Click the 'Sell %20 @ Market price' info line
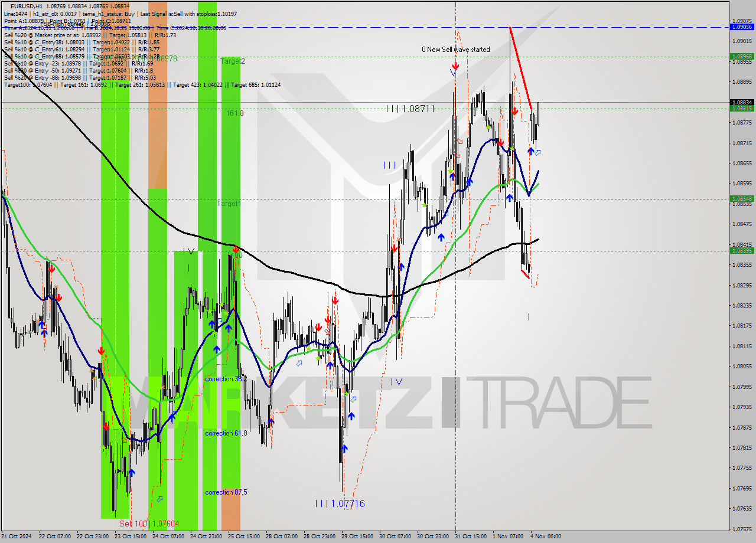 90,35
